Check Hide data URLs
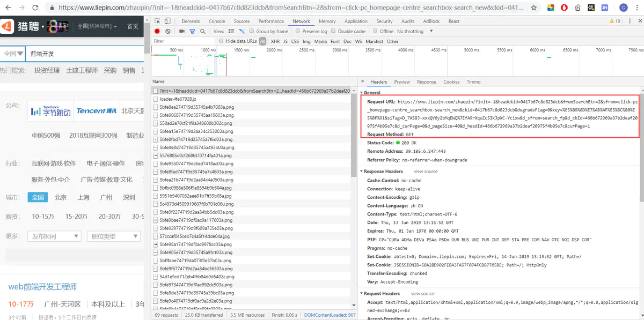Image resolution: width=644 pixels, height=320 pixels. 222,41
